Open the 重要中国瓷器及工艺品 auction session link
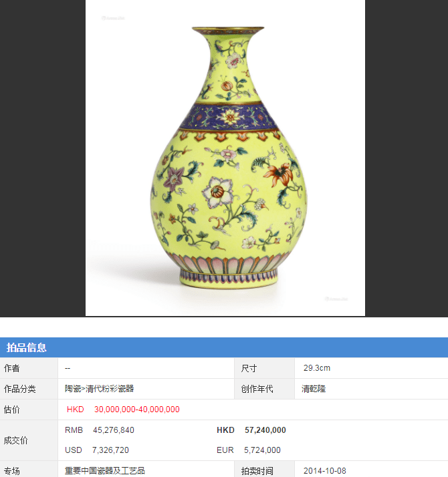Image resolution: width=448 pixels, height=477 pixels. (105, 470)
